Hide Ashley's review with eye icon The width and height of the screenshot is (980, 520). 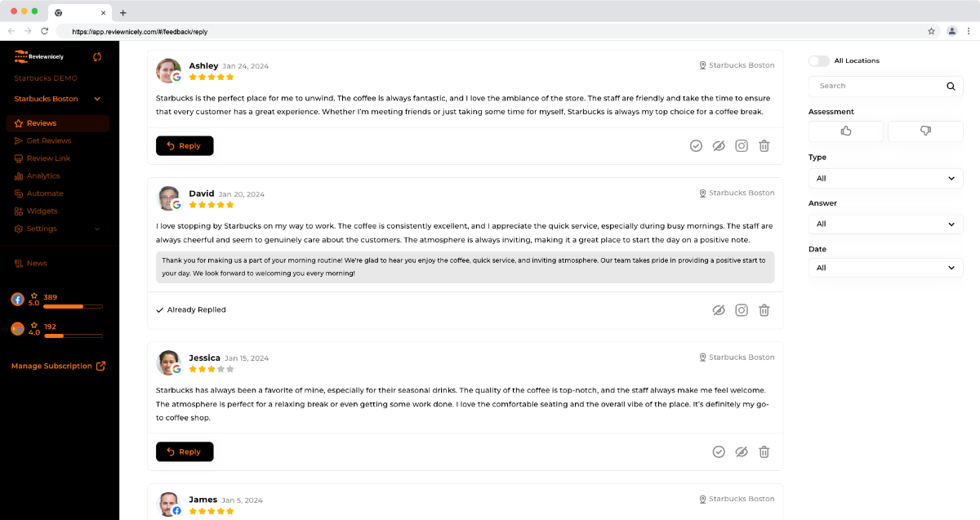point(719,145)
